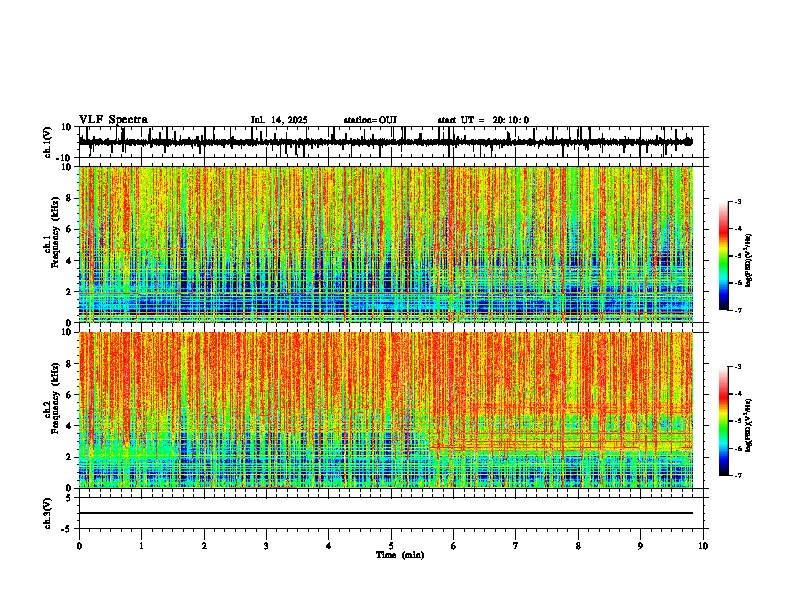The image size is (792, 612).
Task: Click the 5 minute tick label on time axis
Action: (x=391, y=546)
